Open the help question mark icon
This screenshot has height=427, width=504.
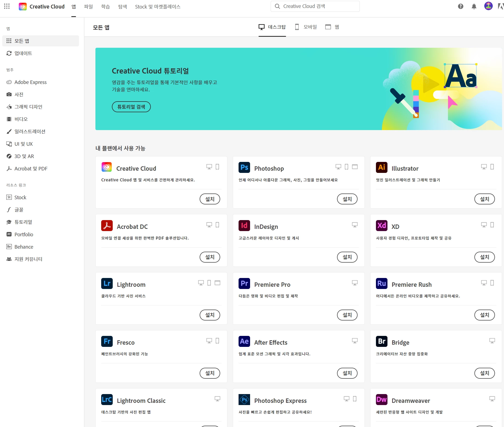461,6
